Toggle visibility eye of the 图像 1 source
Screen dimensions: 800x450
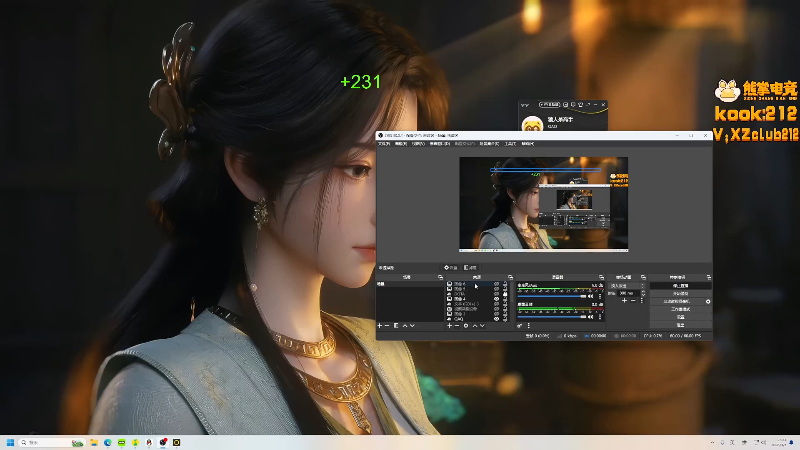pyautogui.click(x=496, y=314)
